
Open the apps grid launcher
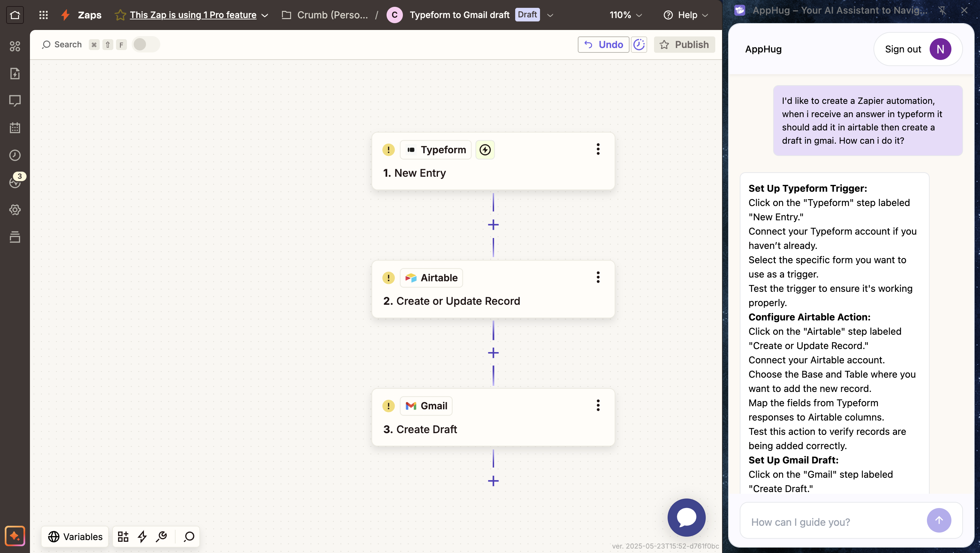pos(43,15)
